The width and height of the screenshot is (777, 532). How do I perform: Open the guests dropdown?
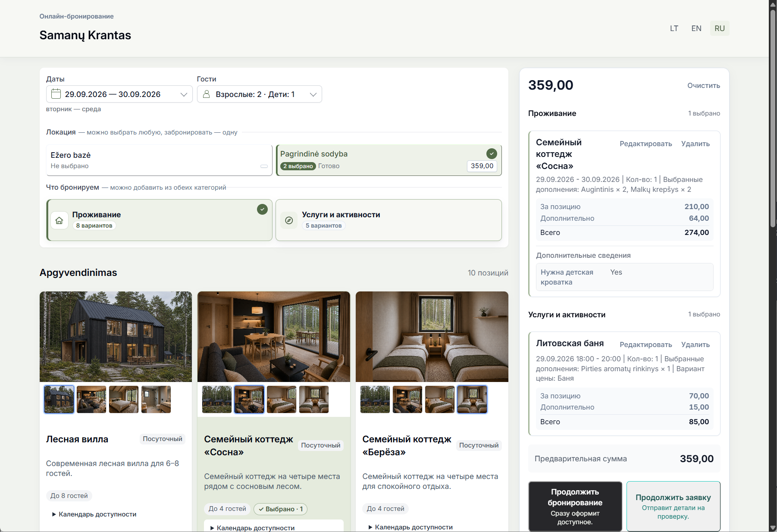point(260,94)
